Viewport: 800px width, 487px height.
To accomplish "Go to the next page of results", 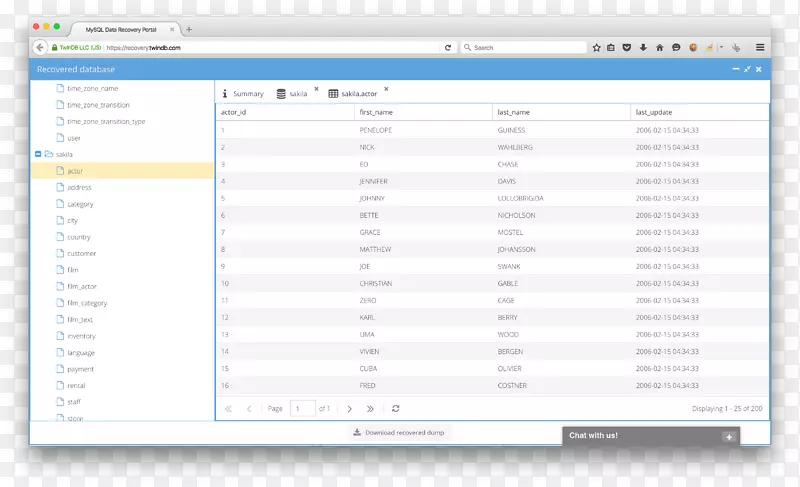I will point(349,408).
